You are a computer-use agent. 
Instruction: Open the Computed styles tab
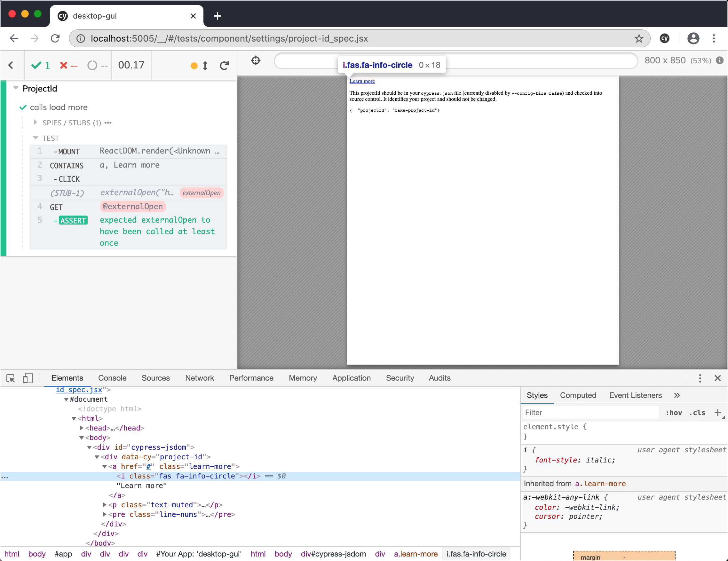[x=578, y=395]
